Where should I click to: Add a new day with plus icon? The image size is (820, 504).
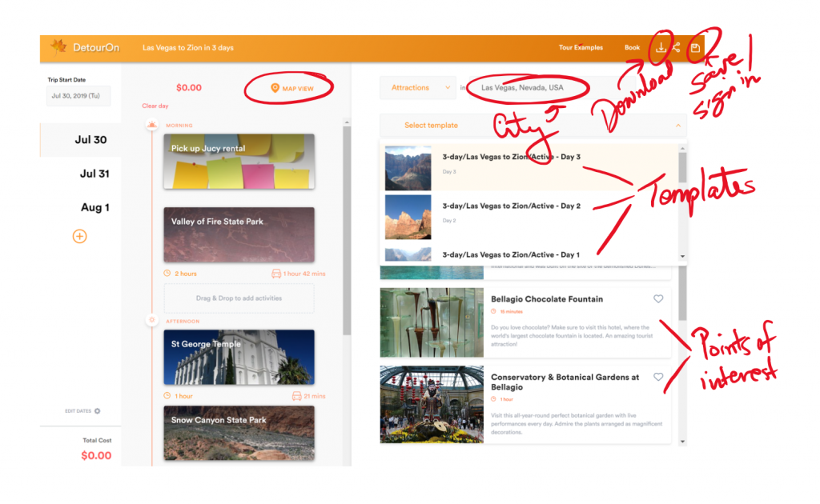click(79, 236)
